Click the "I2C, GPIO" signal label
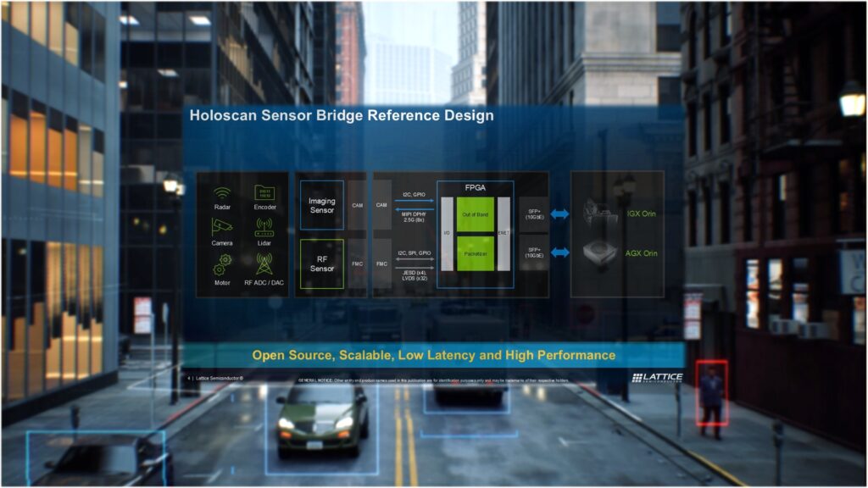This screenshot has height=488, width=868. tap(414, 195)
